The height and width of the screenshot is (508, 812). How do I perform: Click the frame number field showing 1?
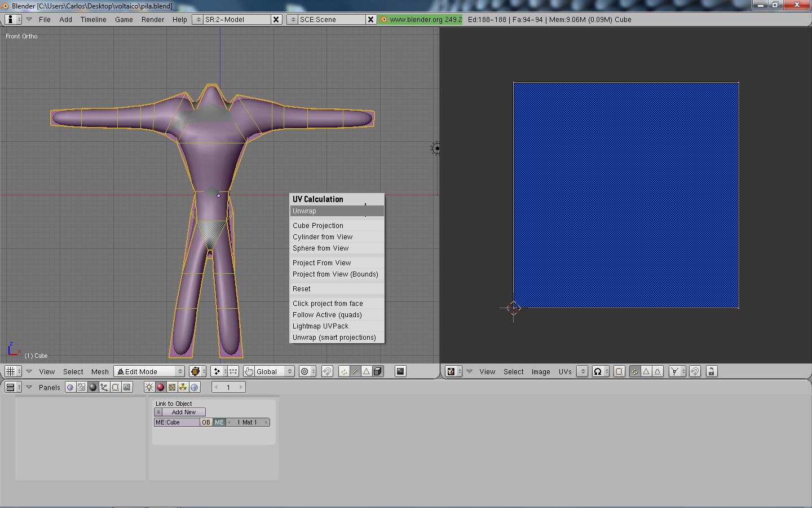pos(228,387)
